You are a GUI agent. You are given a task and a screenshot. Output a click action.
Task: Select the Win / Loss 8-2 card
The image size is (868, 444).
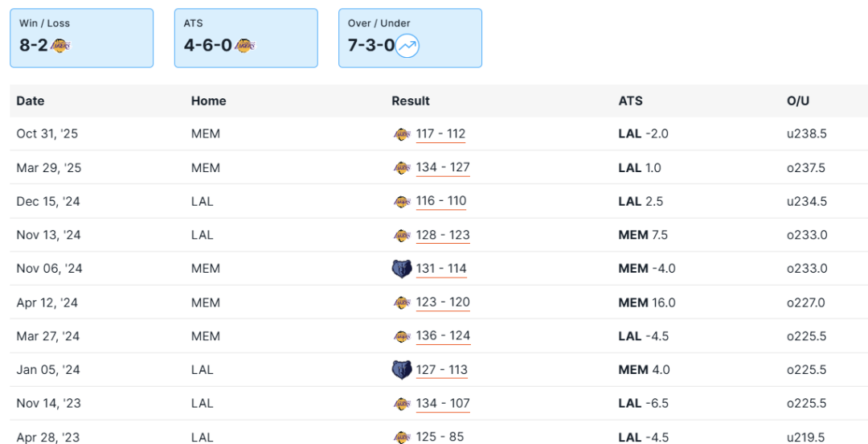[x=81, y=38]
